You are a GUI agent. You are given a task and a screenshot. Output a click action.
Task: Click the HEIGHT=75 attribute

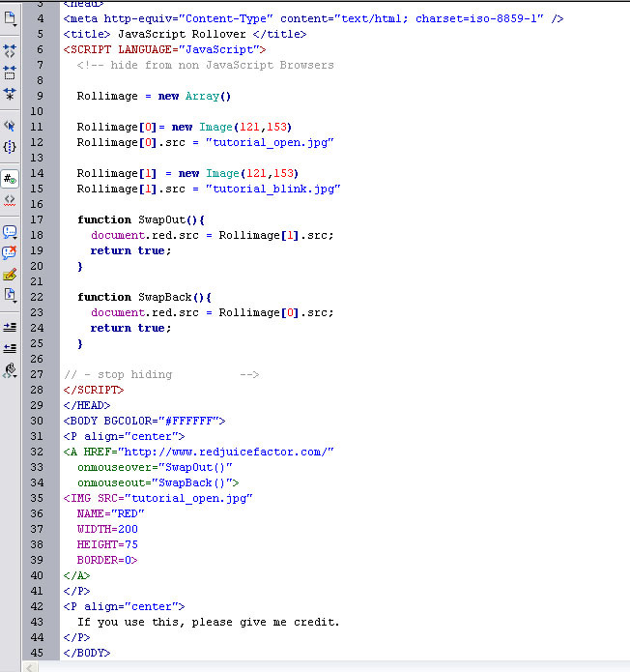point(107,544)
